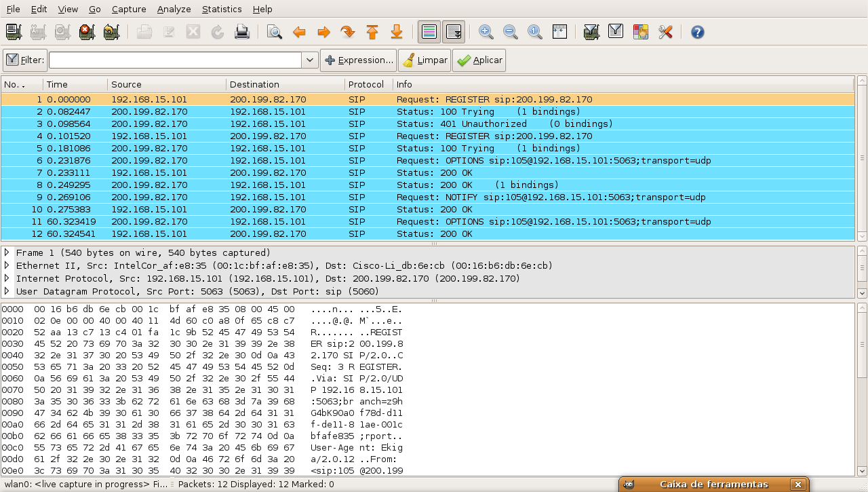
Task: Expand the Frame 1 details tree
Action: [x=7, y=252]
